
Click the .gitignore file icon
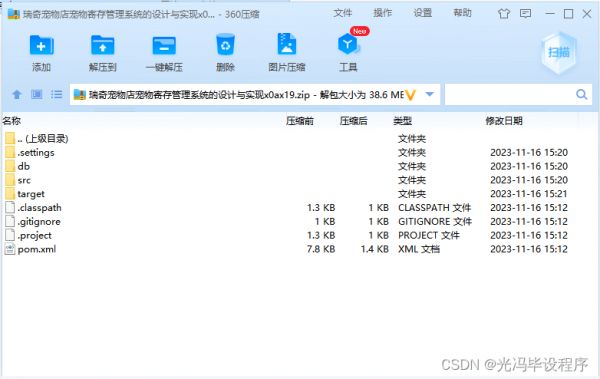click(10, 221)
